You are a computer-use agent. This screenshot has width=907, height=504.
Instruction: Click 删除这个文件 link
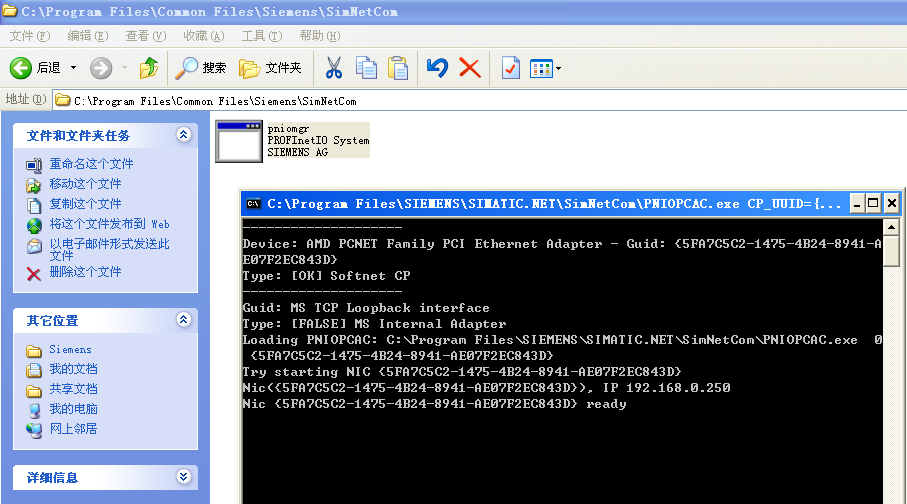tap(86, 271)
